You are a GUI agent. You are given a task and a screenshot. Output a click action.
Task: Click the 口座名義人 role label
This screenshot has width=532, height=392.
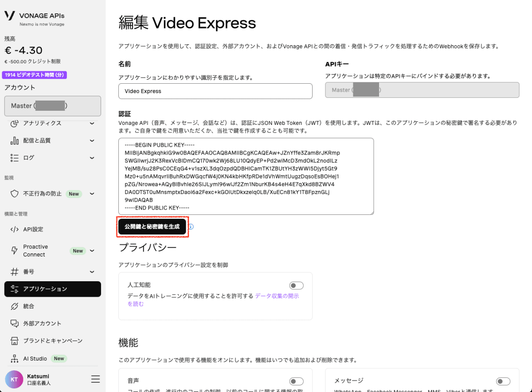tap(39, 383)
